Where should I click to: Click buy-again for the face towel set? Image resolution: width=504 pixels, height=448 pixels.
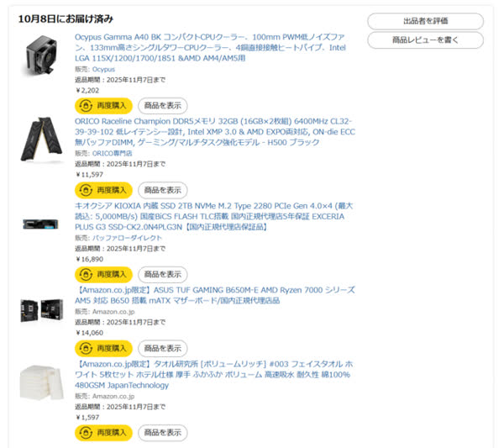point(103,433)
